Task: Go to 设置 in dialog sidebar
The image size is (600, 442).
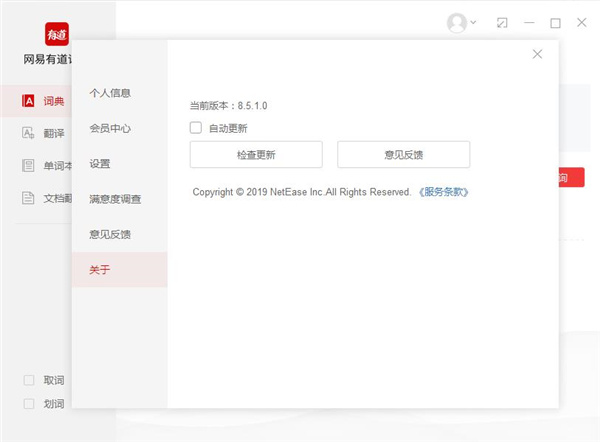Action: point(119,164)
